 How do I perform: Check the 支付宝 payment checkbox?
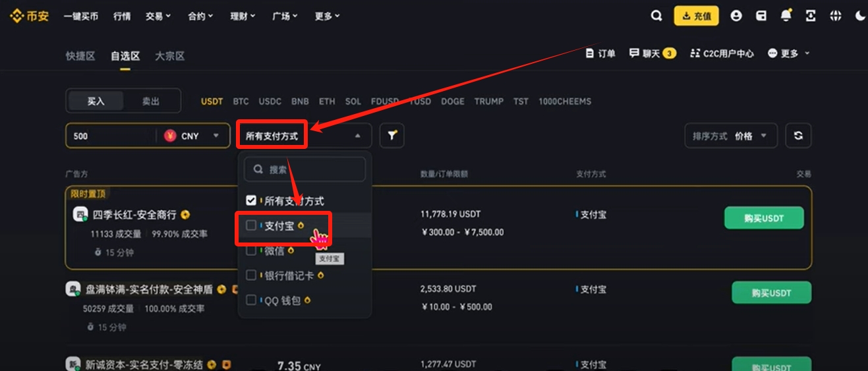[251, 225]
